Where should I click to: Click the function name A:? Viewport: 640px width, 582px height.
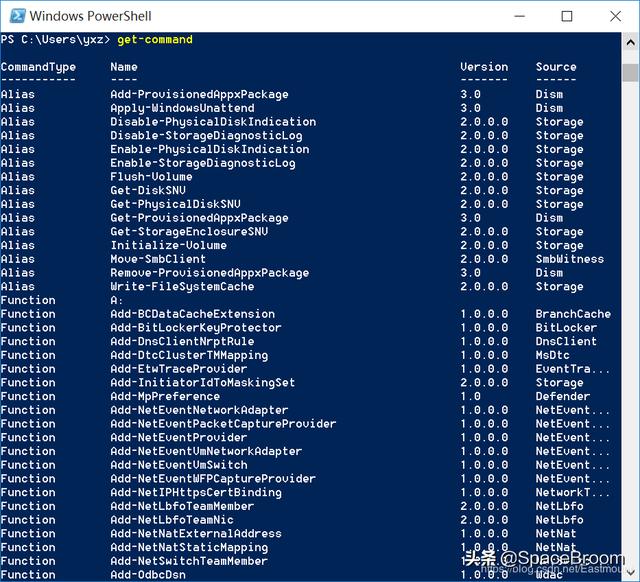[116, 300]
